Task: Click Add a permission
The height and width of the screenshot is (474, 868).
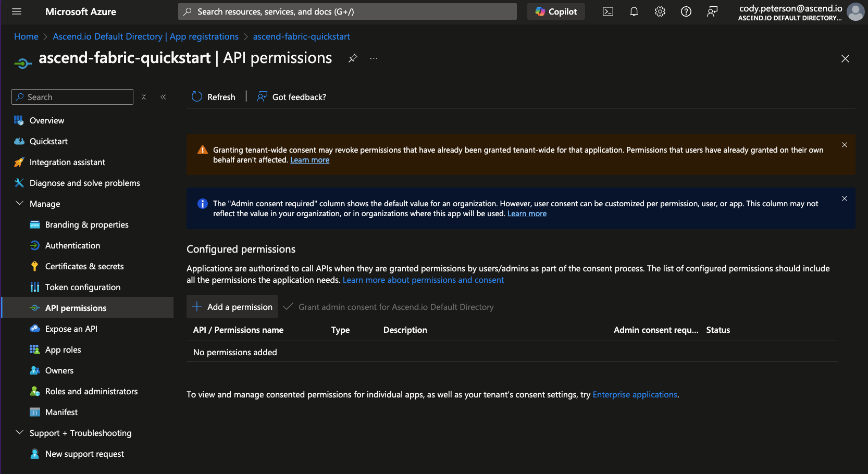Action: [232, 307]
